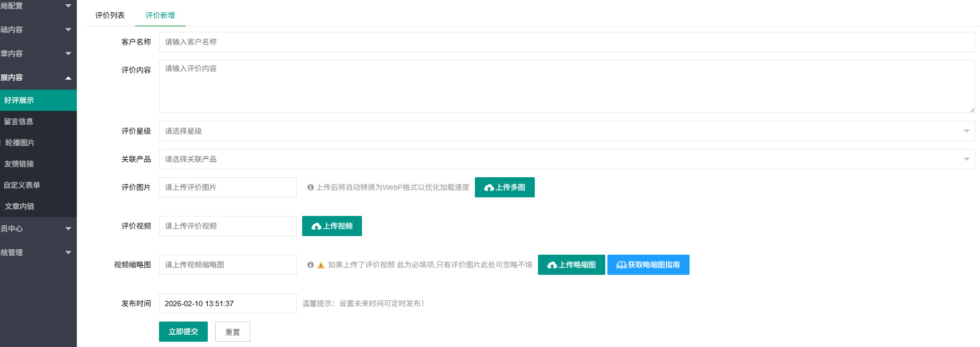Switch to the 评价列表 tab
This screenshot has width=980, height=347.
[x=110, y=15]
